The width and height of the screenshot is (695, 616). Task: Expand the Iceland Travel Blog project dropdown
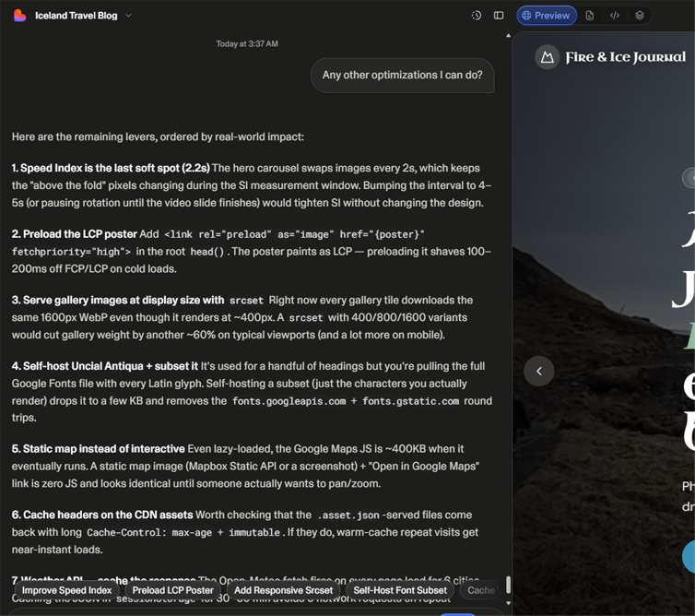(128, 16)
